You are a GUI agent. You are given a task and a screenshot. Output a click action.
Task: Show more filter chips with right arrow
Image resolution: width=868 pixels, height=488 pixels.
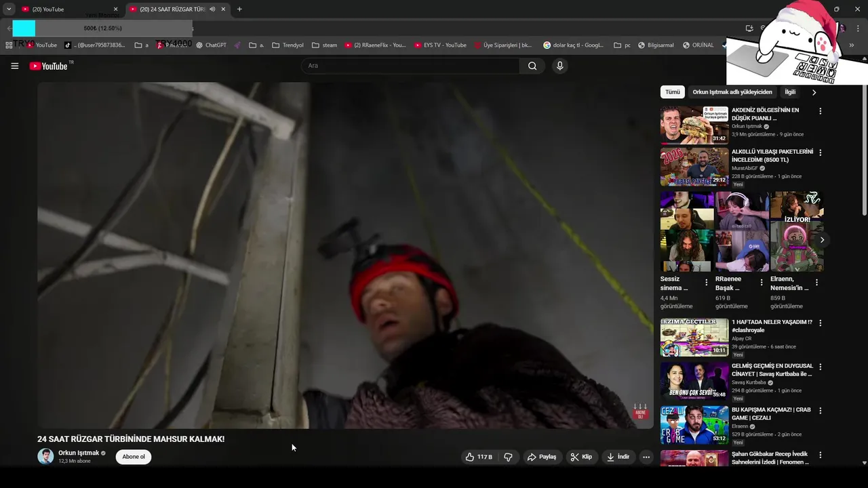click(814, 92)
